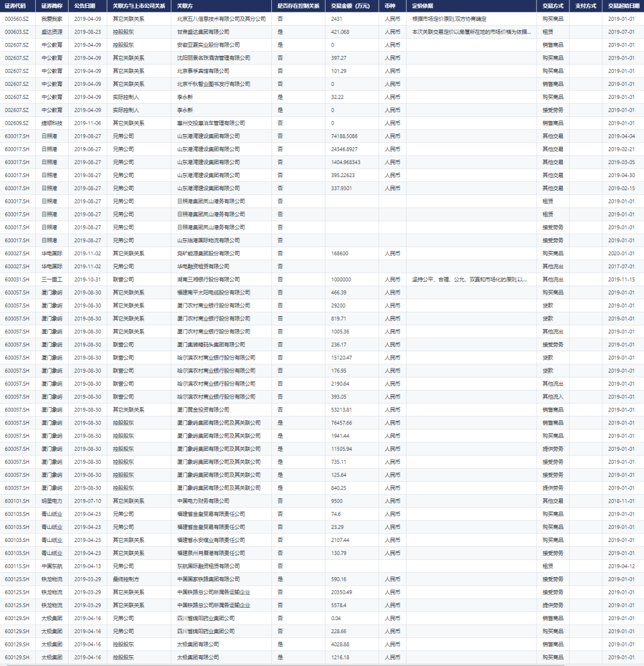Click the amount 168600 cell
The image size is (644, 666).
click(339, 253)
